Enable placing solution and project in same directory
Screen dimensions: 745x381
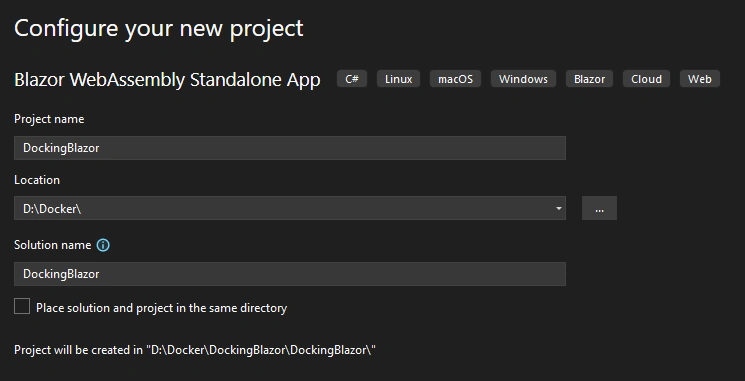point(22,306)
